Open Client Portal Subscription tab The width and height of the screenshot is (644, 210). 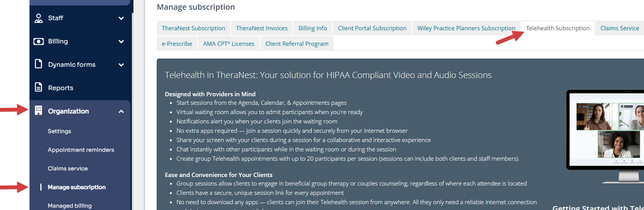point(372,28)
